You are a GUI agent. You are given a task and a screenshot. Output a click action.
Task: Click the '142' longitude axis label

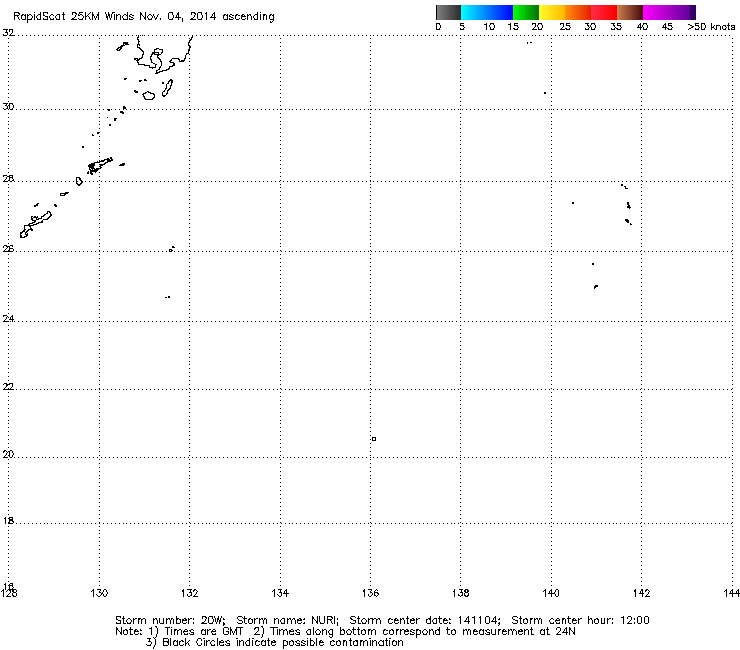click(641, 593)
